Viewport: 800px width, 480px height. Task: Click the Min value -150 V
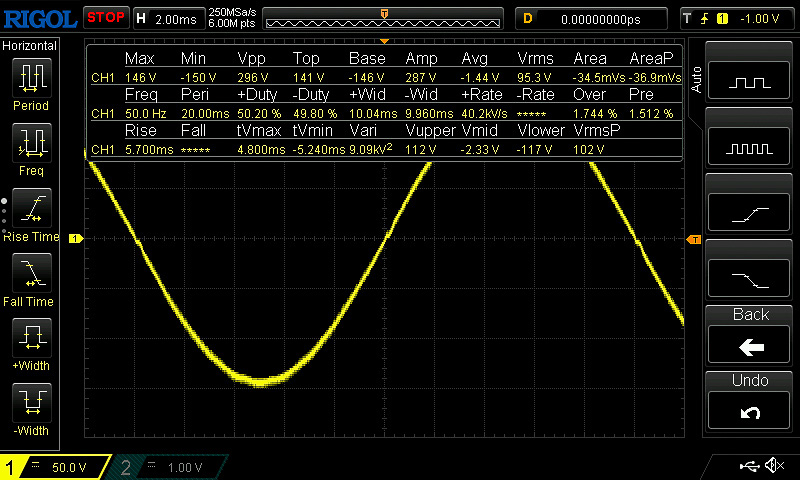pos(198,78)
